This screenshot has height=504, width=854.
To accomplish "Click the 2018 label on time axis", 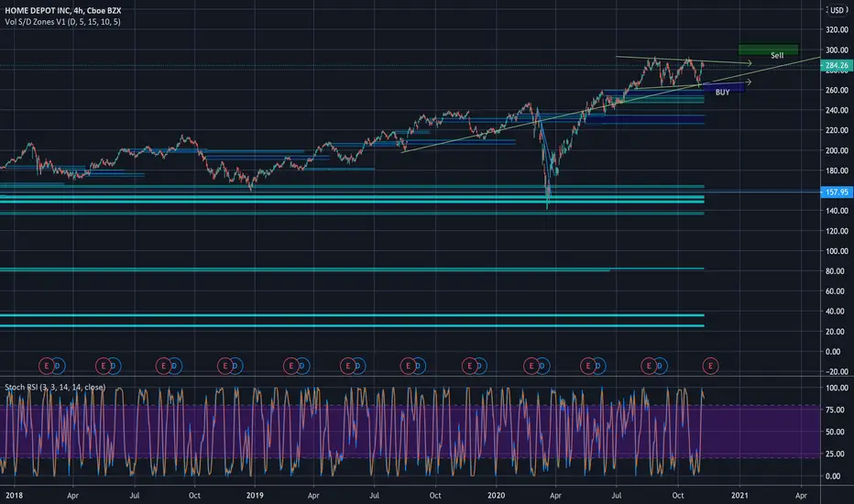I will (14, 495).
